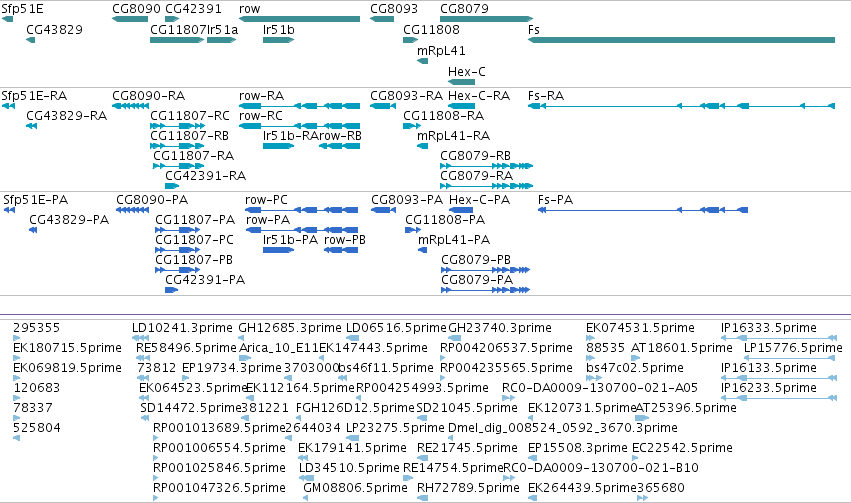Click the Sfp51E gene label
851x503 pixels.
tap(22, 9)
